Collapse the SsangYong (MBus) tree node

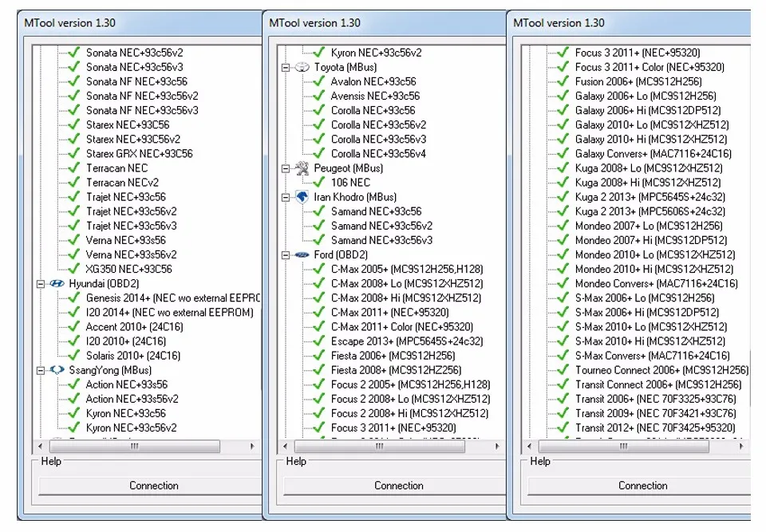[x=41, y=370]
